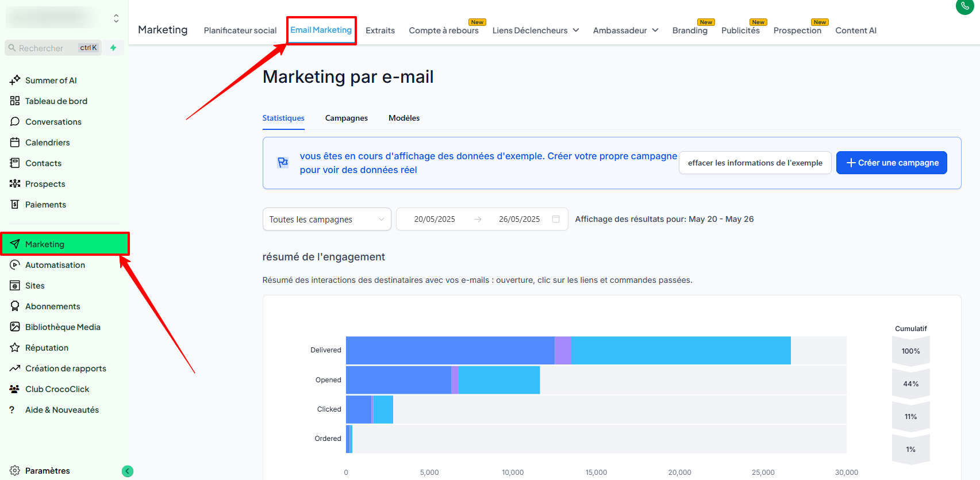Open Paramètres gear icon

[x=15, y=470]
